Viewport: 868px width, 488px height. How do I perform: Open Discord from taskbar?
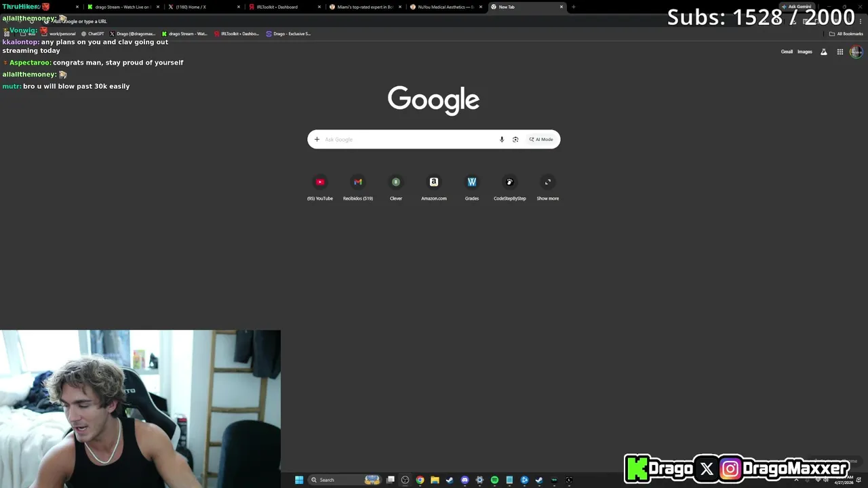(x=465, y=480)
